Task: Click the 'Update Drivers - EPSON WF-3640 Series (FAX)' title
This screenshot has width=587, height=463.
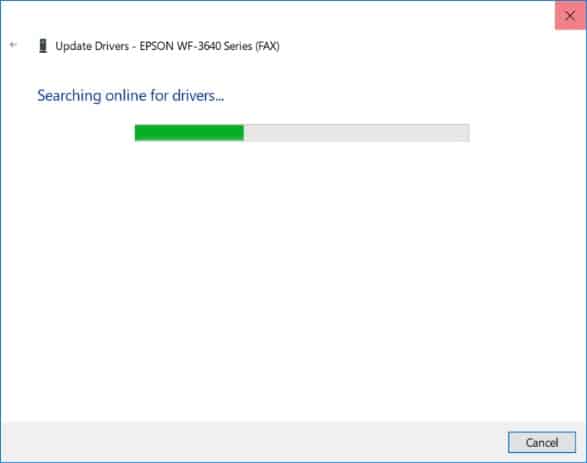Action: pyautogui.click(x=167, y=46)
